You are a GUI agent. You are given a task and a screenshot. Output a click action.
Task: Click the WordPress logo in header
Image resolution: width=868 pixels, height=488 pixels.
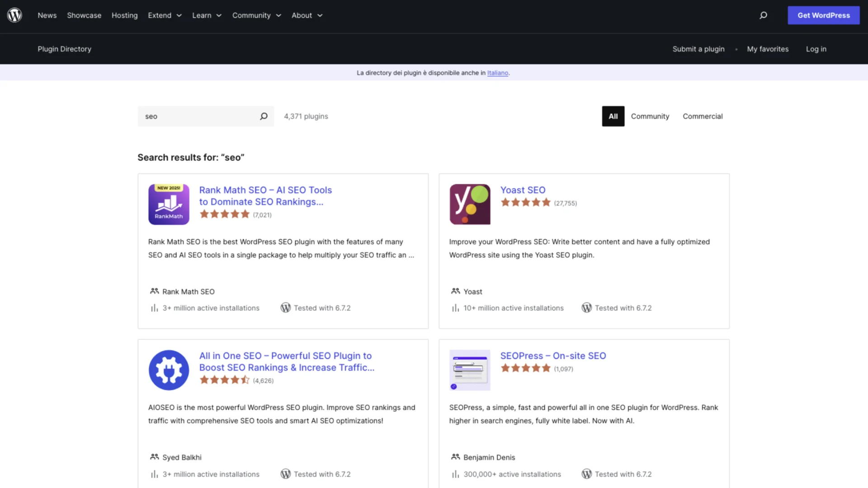(14, 15)
